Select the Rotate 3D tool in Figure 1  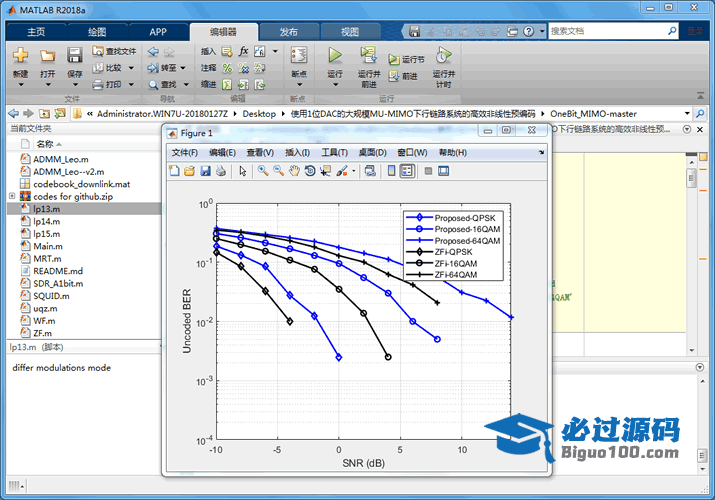(x=310, y=171)
